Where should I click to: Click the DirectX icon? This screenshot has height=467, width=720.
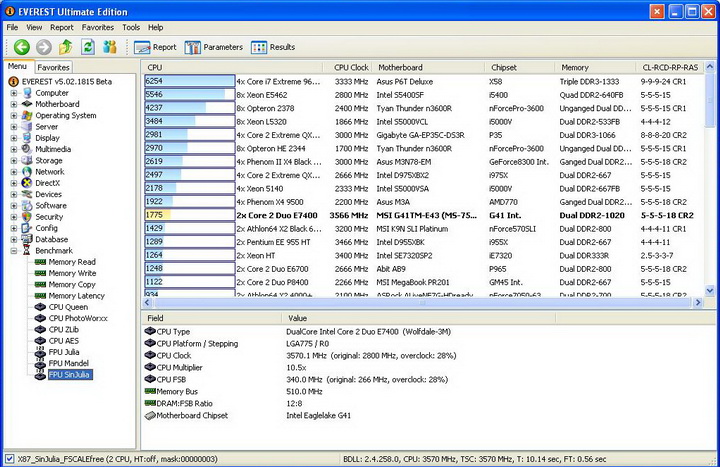pyautogui.click(x=27, y=183)
